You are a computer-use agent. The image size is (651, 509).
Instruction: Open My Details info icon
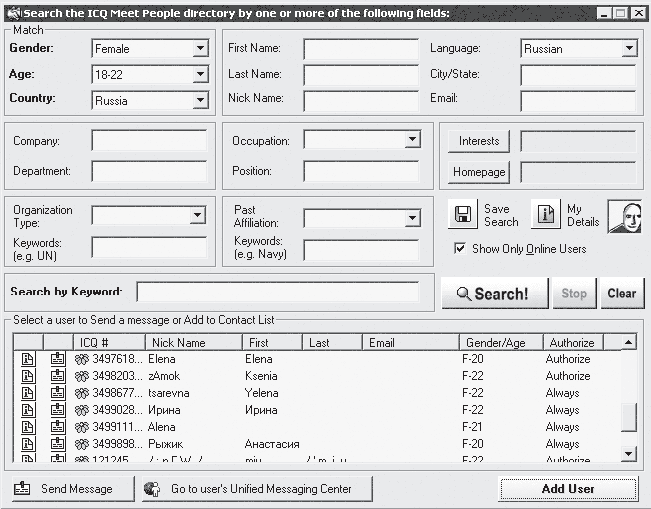[x=546, y=215]
